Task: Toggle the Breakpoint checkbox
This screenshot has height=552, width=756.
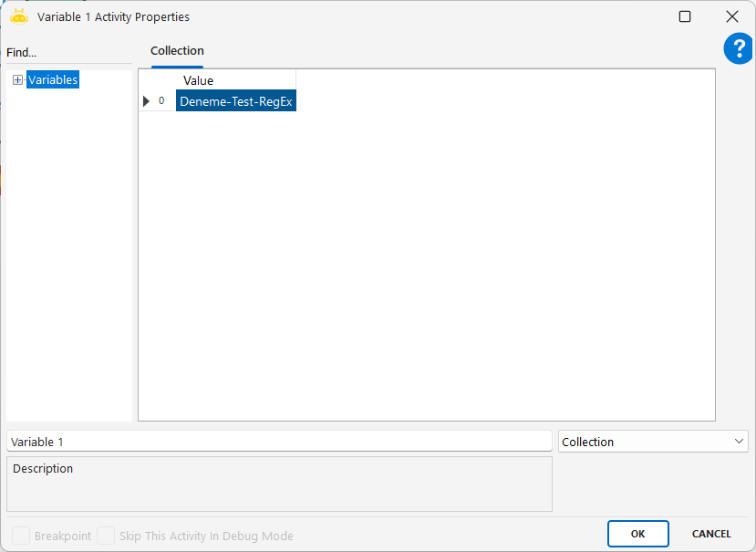Action: click(21, 536)
